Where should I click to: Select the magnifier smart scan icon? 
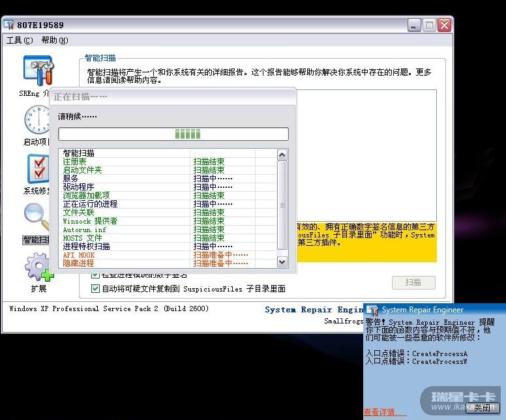[36, 217]
